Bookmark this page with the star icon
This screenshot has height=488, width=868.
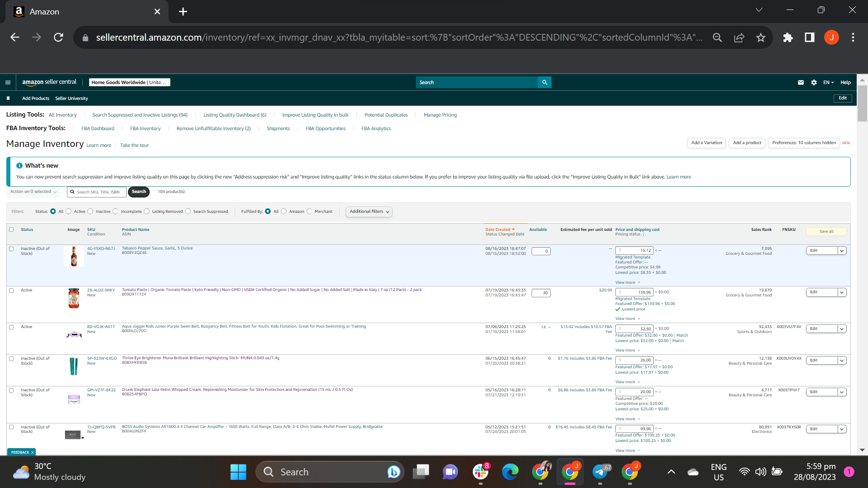pyautogui.click(x=761, y=38)
